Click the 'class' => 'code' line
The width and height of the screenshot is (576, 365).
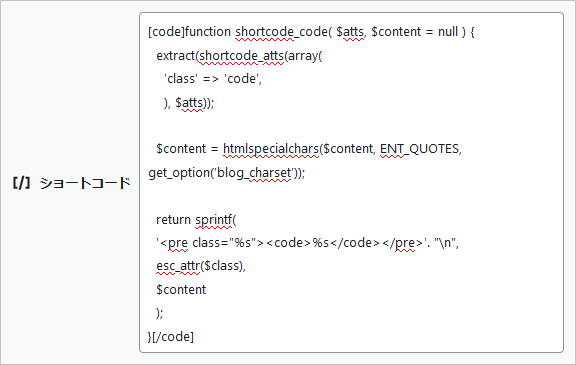point(213,79)
